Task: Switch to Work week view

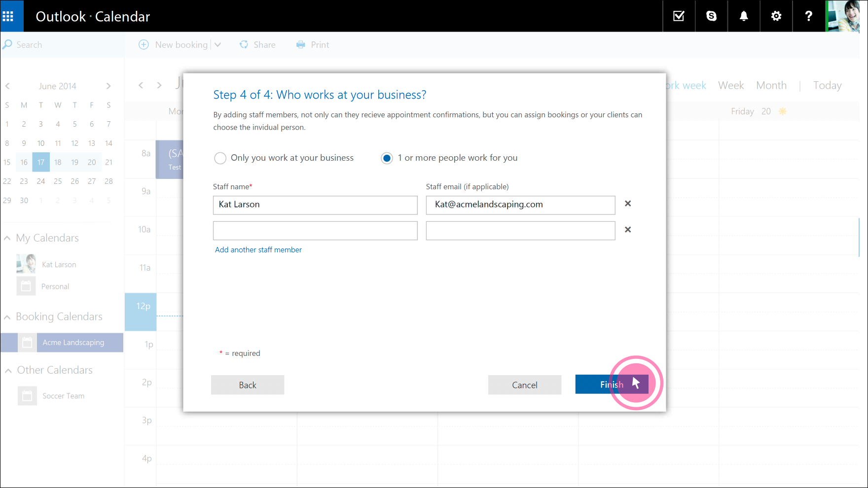Action: [687, 85]
